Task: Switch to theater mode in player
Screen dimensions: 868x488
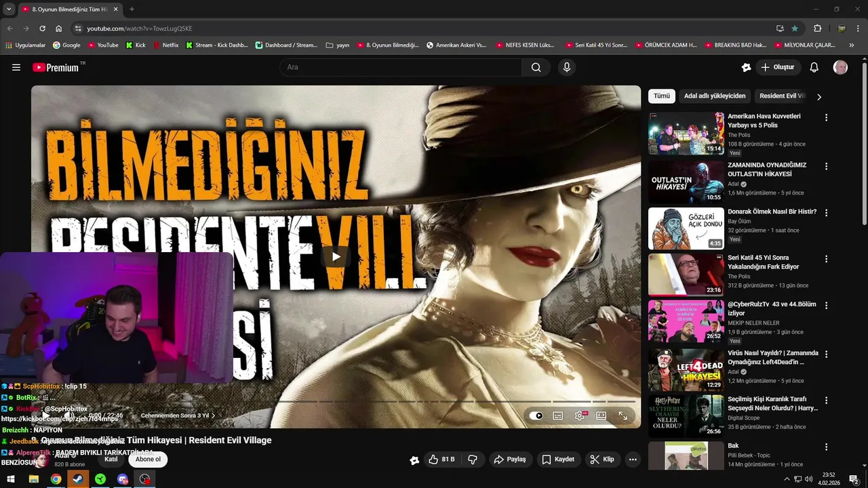Action: 601,415
